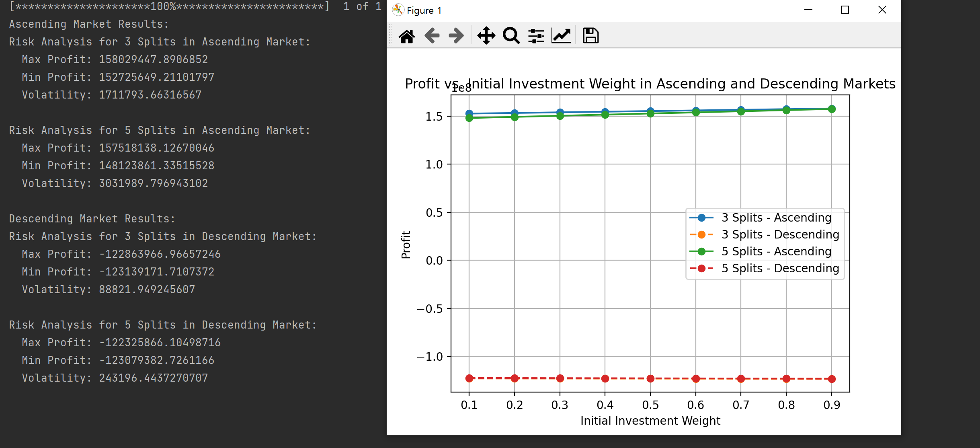The image size is (980, 448).
Task: Toggle the Zoom to rectangle tool
Action: tap(511, 36)
